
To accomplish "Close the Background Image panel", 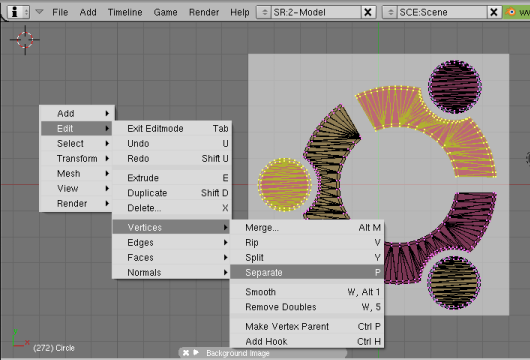I will click(x=186, y=353).
